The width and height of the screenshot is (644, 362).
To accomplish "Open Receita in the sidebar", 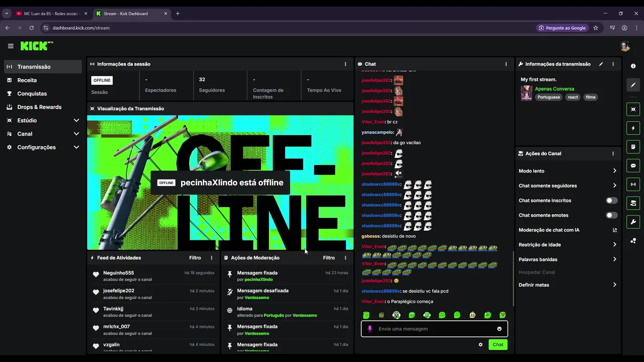I will point(43,80).
